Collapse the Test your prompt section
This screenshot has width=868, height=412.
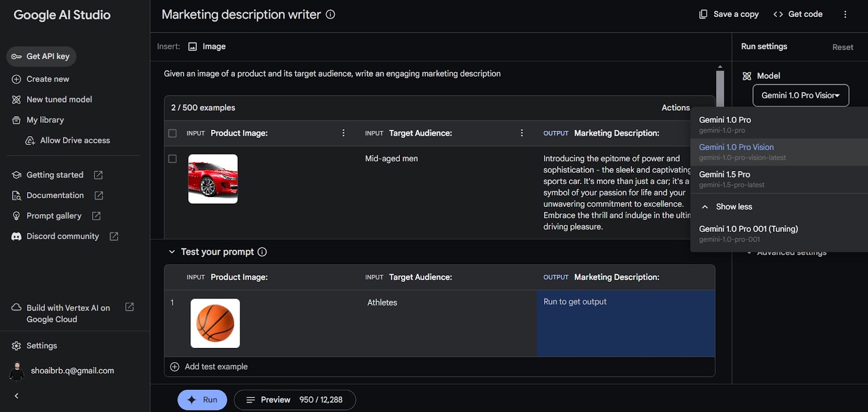[x=171, y=252]
